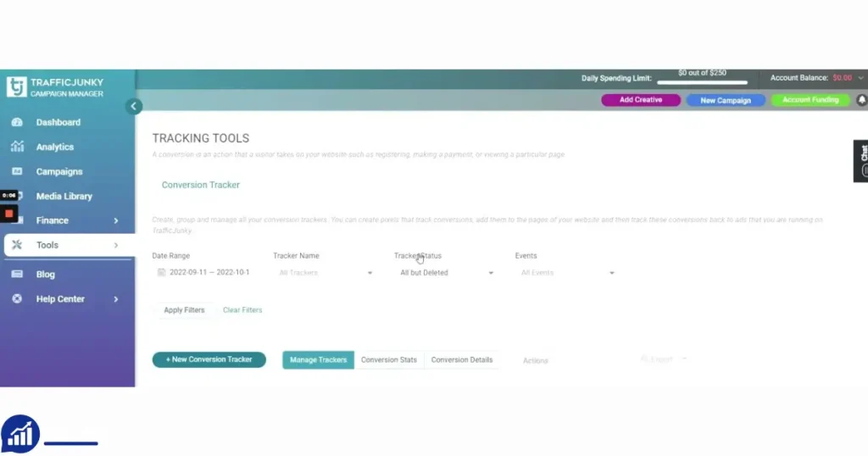Click the Account Funding button

click(x=810, y=100)
